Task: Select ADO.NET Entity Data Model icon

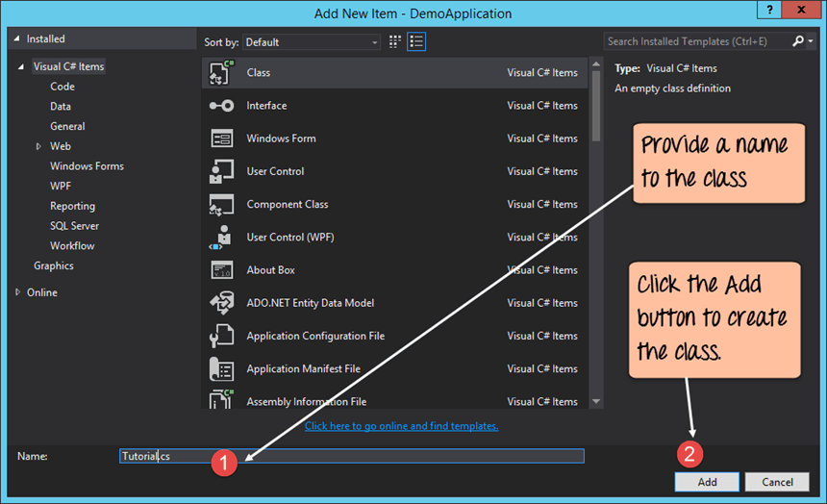Action: click(222, 303)
